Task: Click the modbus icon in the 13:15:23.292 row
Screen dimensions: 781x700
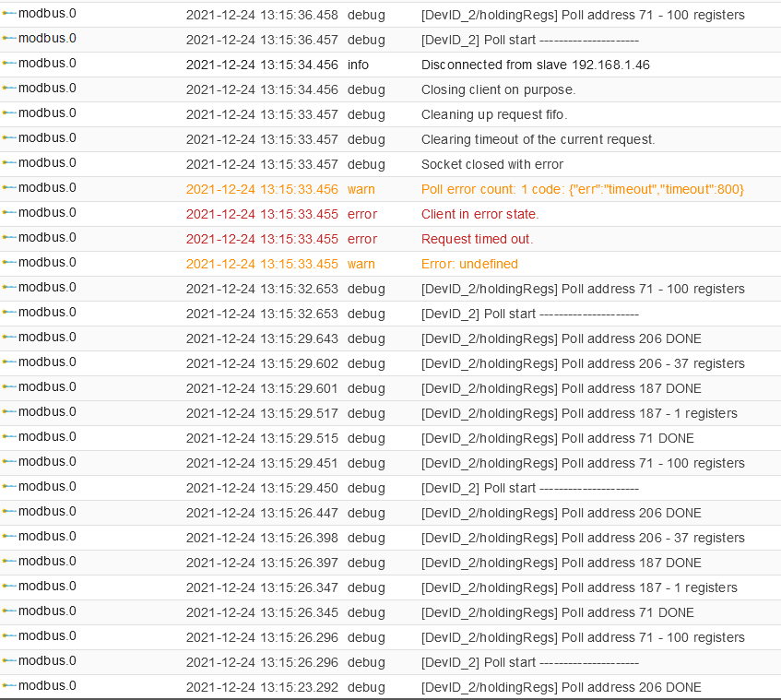Action: [9, 686]
